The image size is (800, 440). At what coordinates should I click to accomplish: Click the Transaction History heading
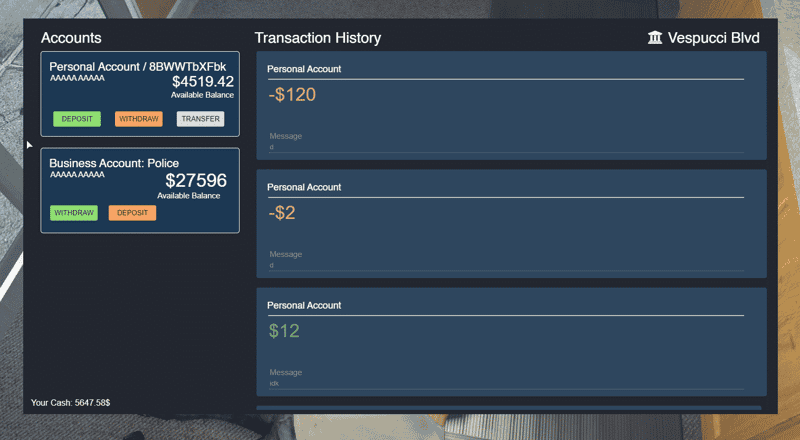(x=318, y=38)
